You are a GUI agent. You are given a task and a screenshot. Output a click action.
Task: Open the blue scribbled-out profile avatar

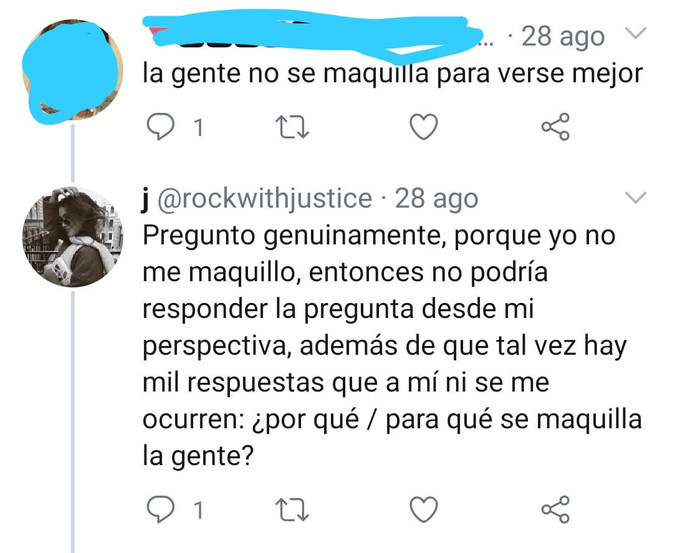coord(73,70)
